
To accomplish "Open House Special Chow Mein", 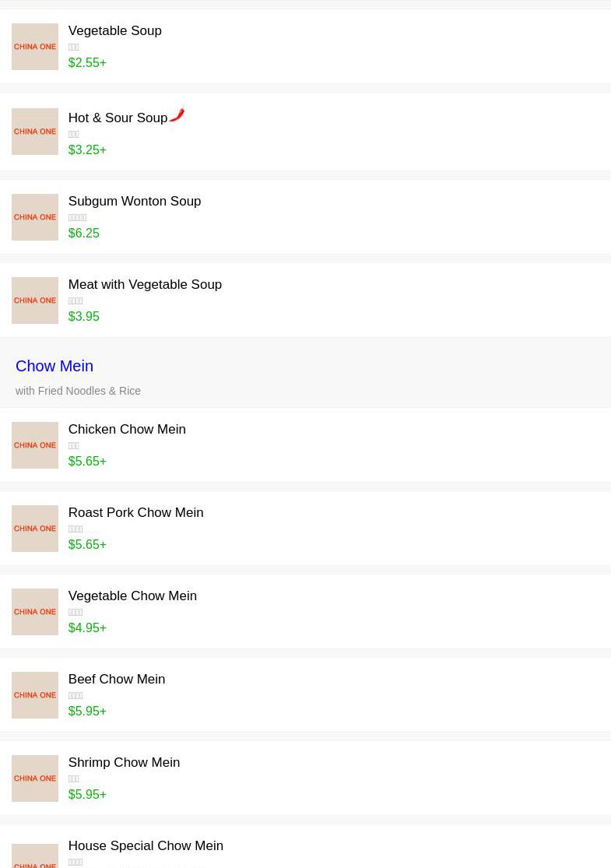I will [146, 846].
